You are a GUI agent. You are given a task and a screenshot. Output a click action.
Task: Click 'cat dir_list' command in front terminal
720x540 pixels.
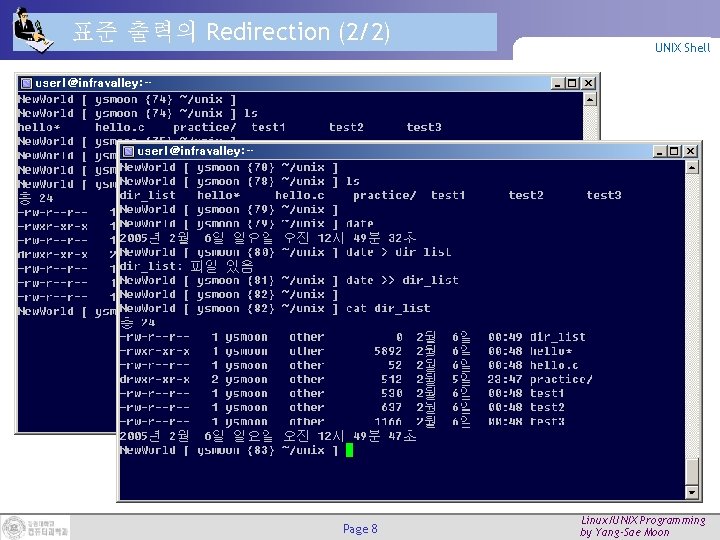(388, 308)
